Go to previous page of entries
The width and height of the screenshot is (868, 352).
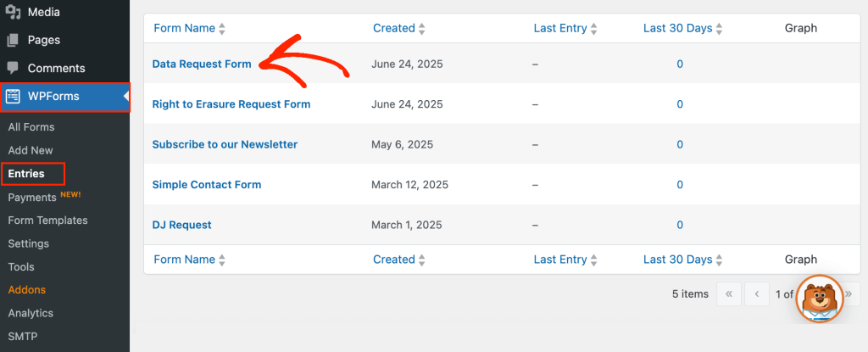(756, 294)
